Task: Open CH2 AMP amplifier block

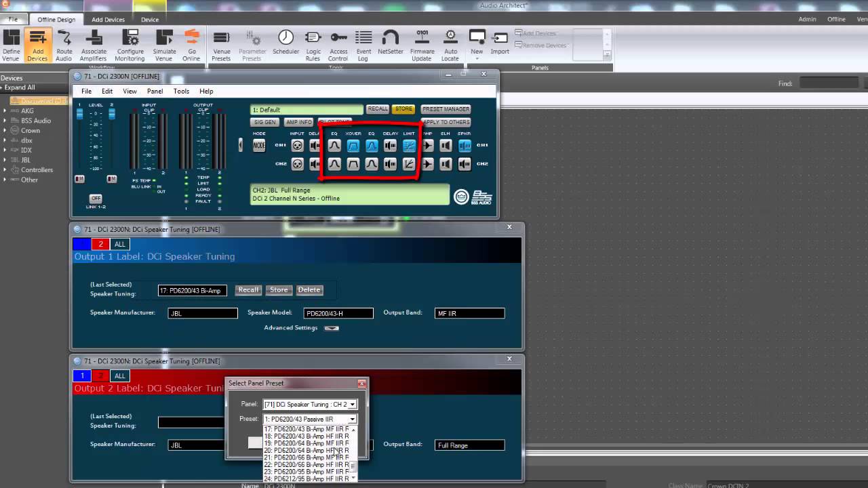Action: click(x=427, y=163)
